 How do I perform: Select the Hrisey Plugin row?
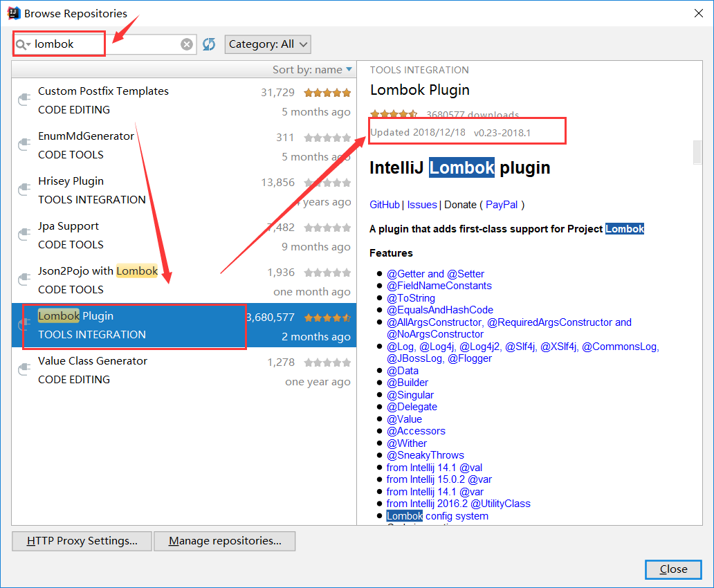click(x=184, y=190)
